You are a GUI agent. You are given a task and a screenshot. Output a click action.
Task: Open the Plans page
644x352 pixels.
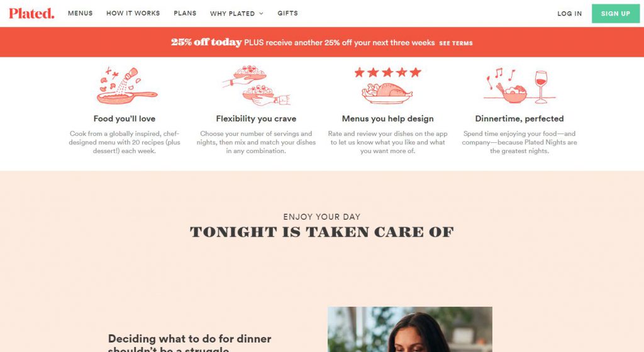click(185, 13)
